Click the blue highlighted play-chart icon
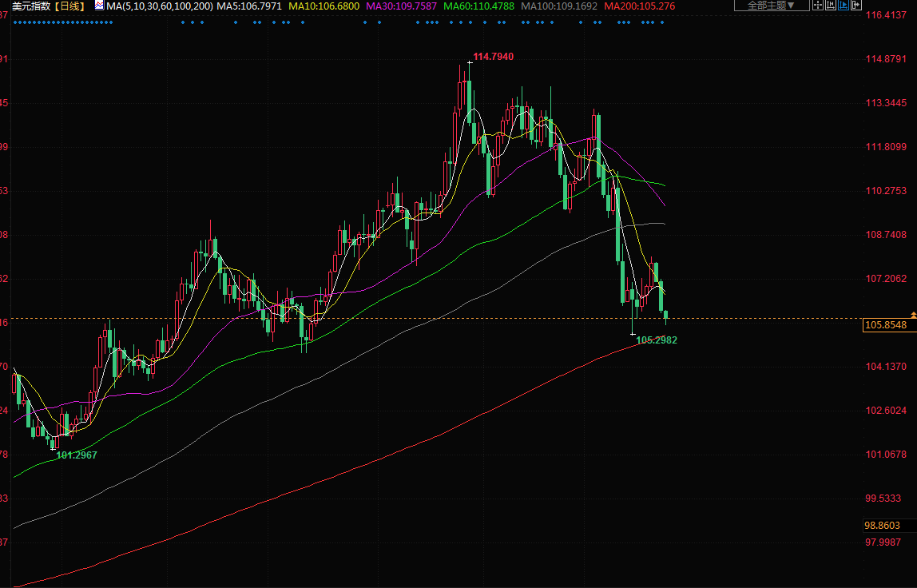Screen dimensions: 917x588 (845, 6)
